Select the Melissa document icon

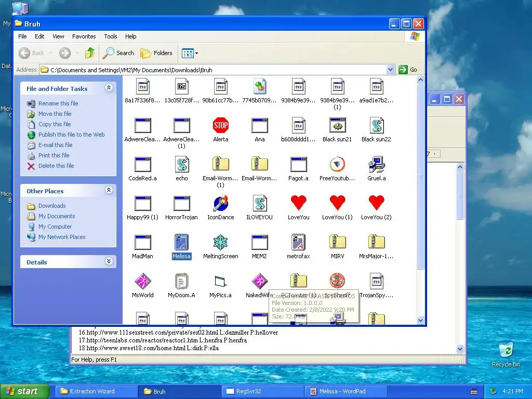[181, 243]
